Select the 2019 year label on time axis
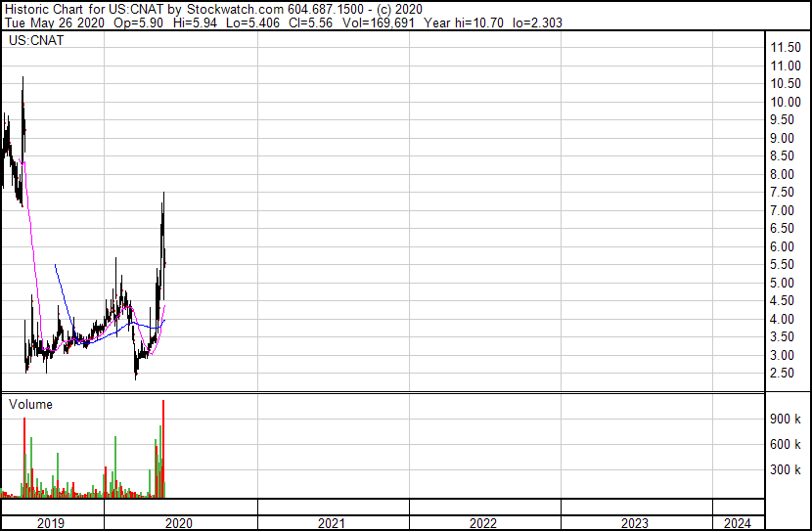 click(x=51, y=523)
